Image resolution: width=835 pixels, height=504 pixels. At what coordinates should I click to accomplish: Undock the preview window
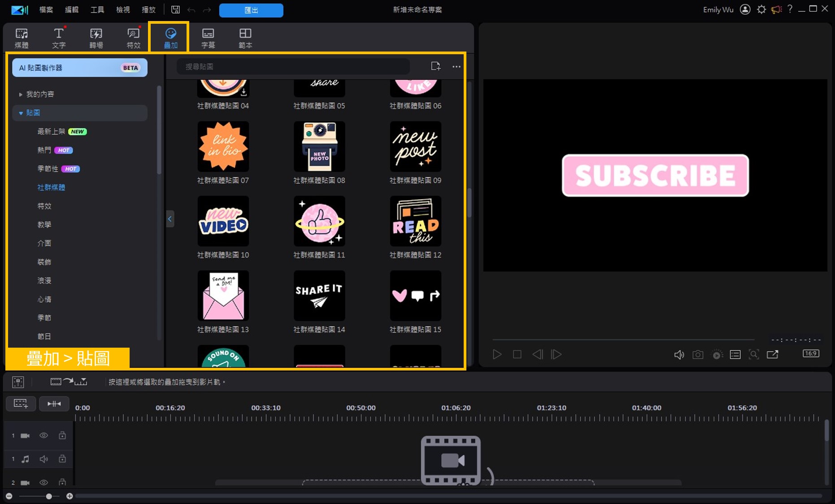773,355
